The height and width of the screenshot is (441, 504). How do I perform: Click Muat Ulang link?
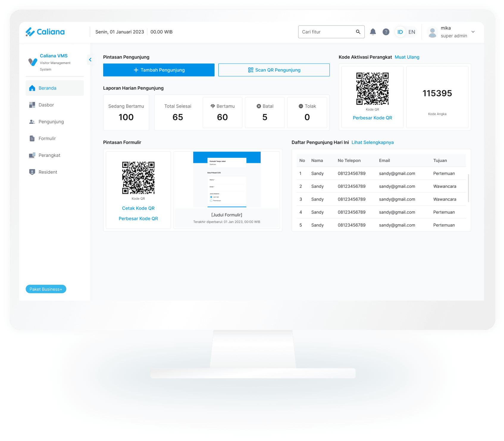407,57
